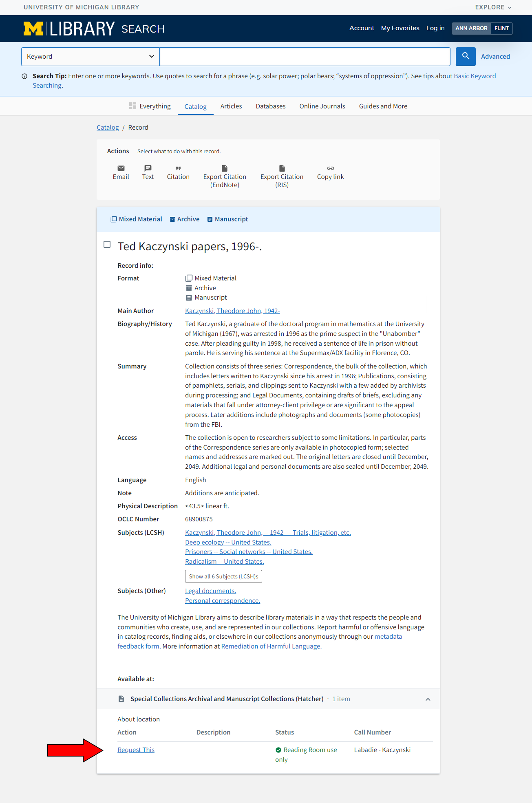
Task: Switch library scope to Ann Arbor
Action: [x=471, y=28]
